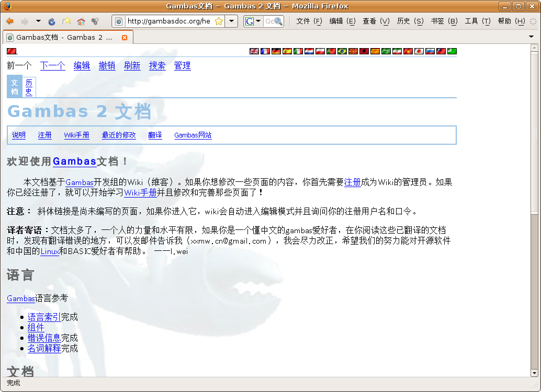The image size is (541, 392).
Task: Open the back/forward history dropdown arrow
Action: tap(38, 21)
